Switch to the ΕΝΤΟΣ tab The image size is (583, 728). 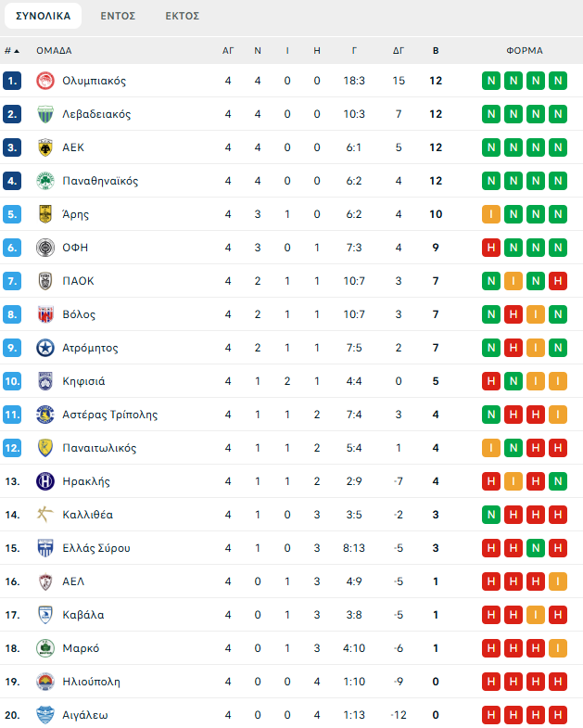(x=118, y=16)
